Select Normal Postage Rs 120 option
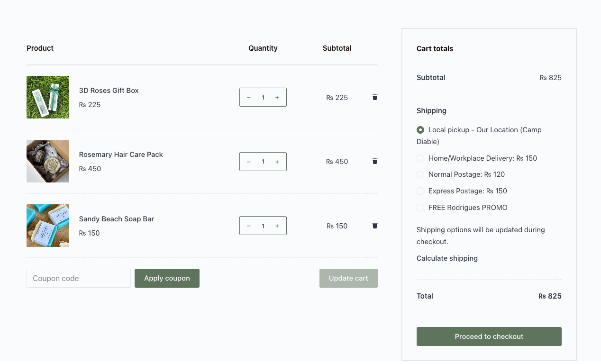Screen dimensions: 601x364 click(420, 174)
